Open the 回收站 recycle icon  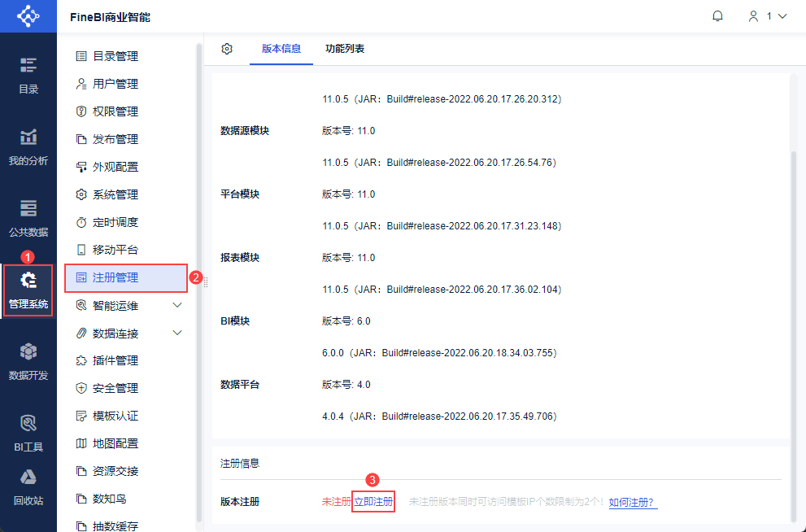[x=28, y=477]
